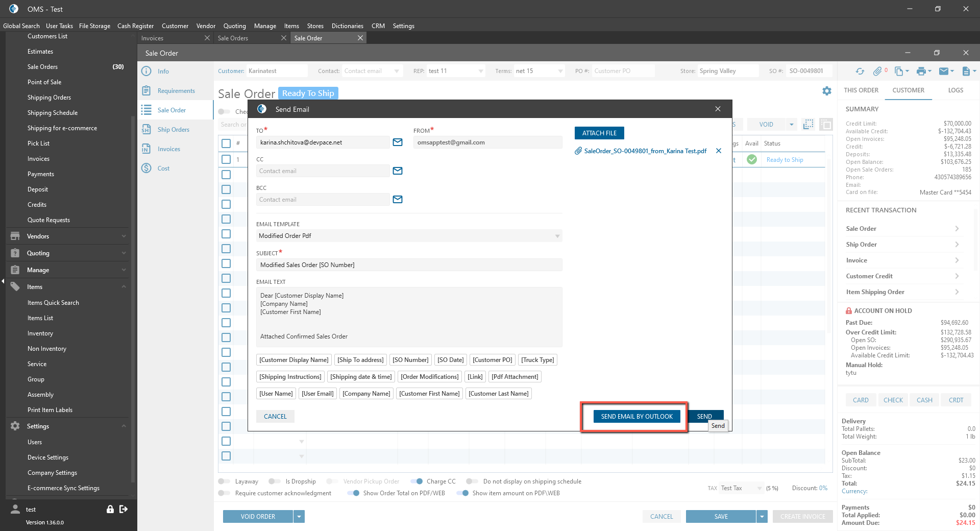The height and width of the screenshot is (531, 980).
Task: Click the green check status icon in row 1
Action: point(752,160)
